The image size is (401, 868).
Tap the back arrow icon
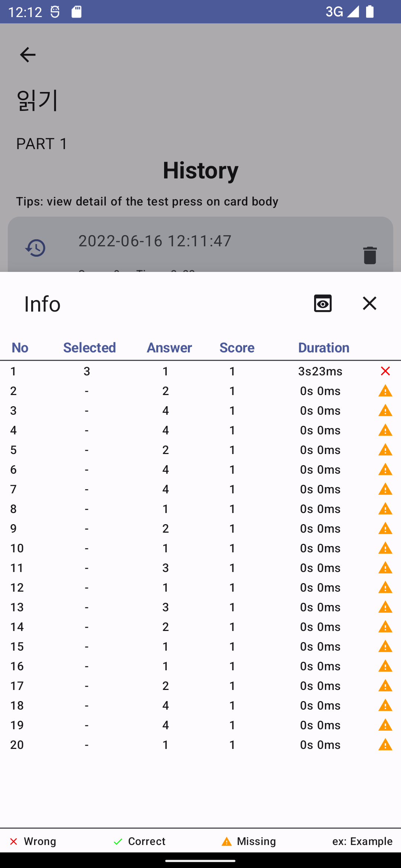(28, 55)
